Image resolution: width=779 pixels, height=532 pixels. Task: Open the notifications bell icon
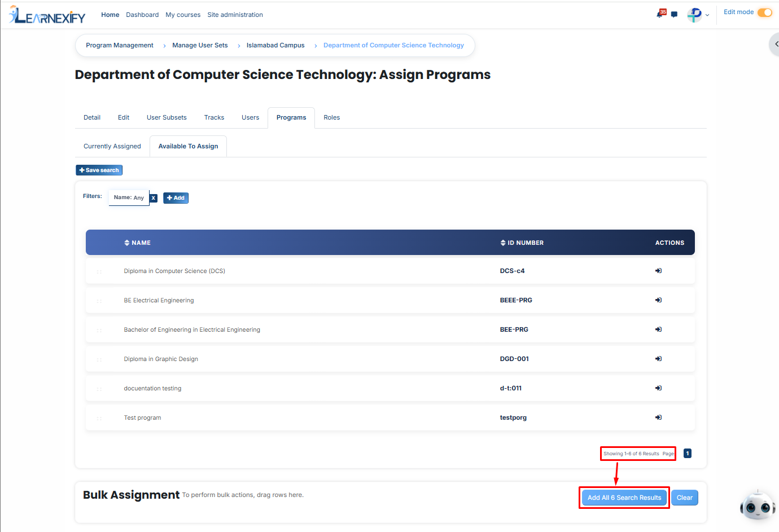pos(659,14)
